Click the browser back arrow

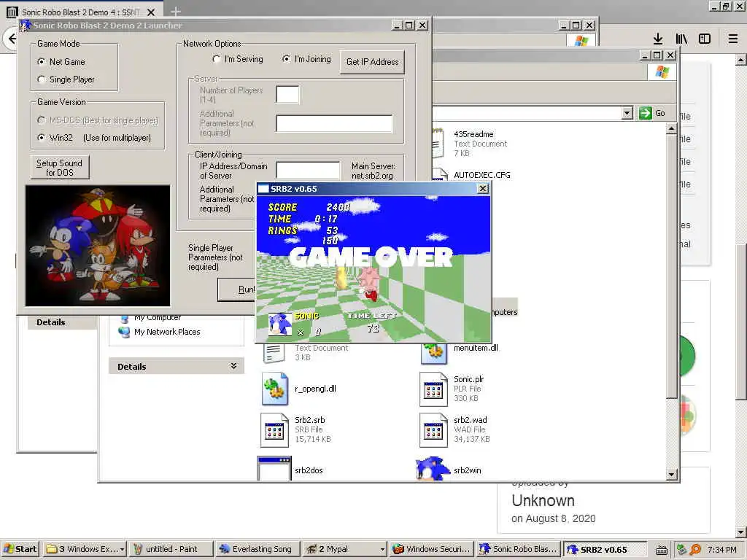[x=12, y=39]
